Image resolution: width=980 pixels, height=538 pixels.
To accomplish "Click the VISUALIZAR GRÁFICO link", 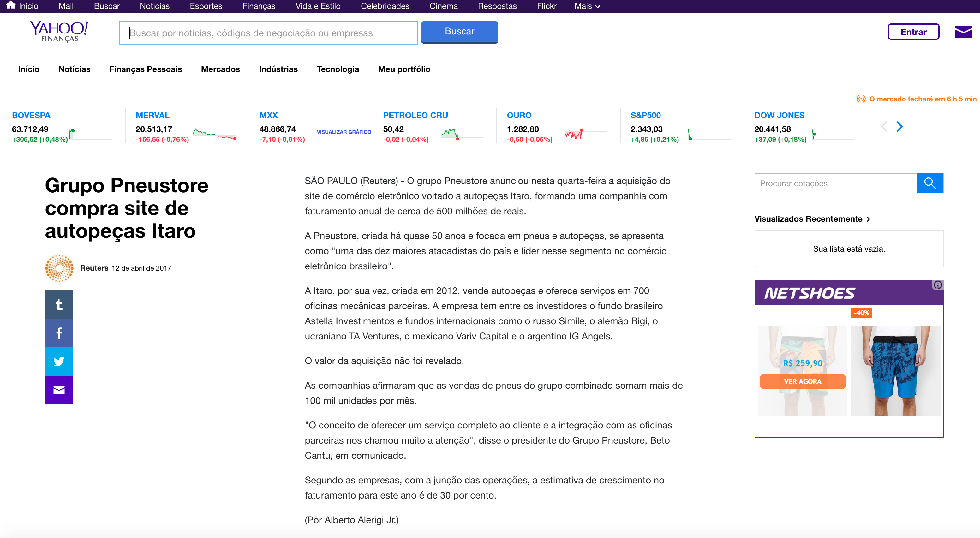I will coord(344,132).
